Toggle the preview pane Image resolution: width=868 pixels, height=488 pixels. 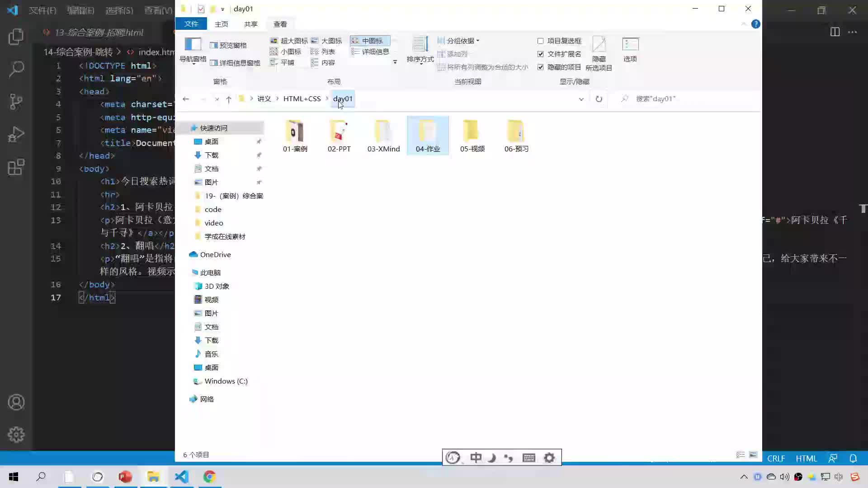point(228,45)
